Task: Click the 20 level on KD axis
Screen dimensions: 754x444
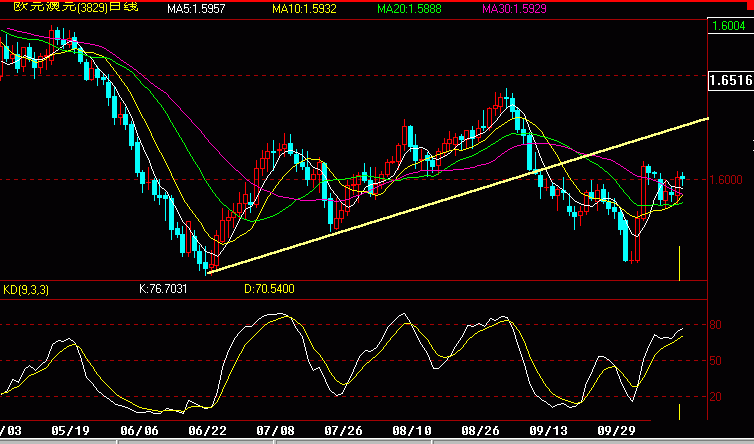Action: coord(716,397)
